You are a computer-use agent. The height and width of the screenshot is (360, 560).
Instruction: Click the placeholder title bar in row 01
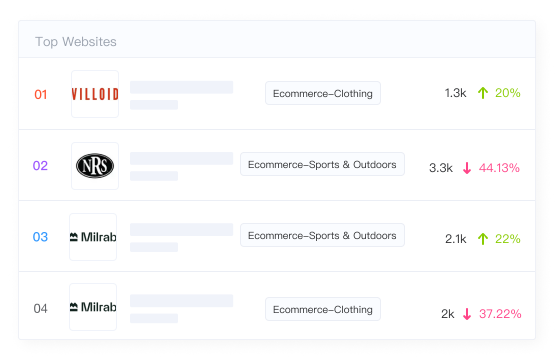(x=181, y=87)
